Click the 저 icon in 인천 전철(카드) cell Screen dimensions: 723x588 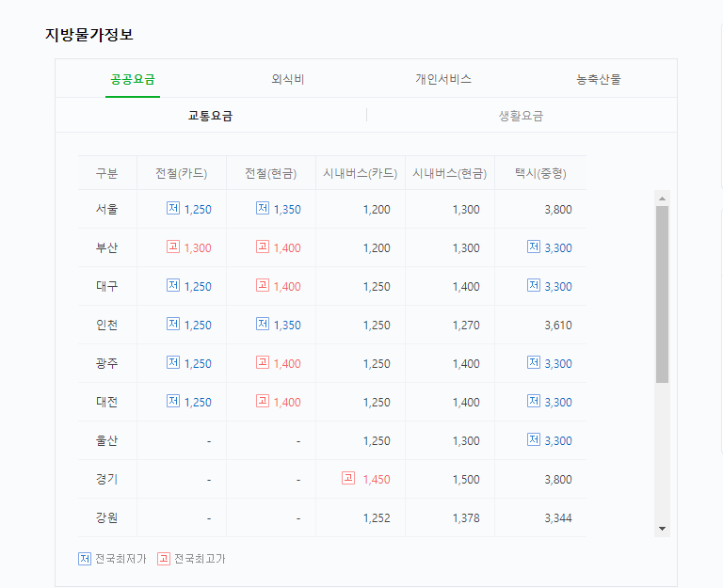click(x=173, y=324)
